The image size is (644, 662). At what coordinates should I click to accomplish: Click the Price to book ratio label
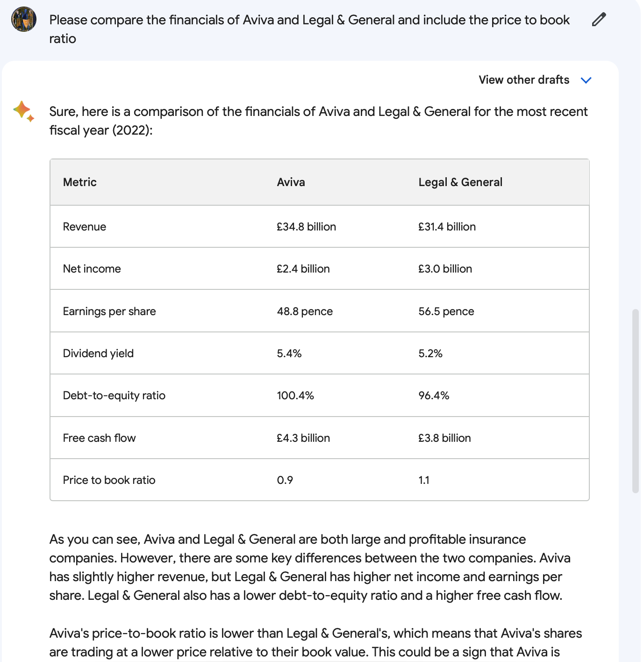(109, 480)
